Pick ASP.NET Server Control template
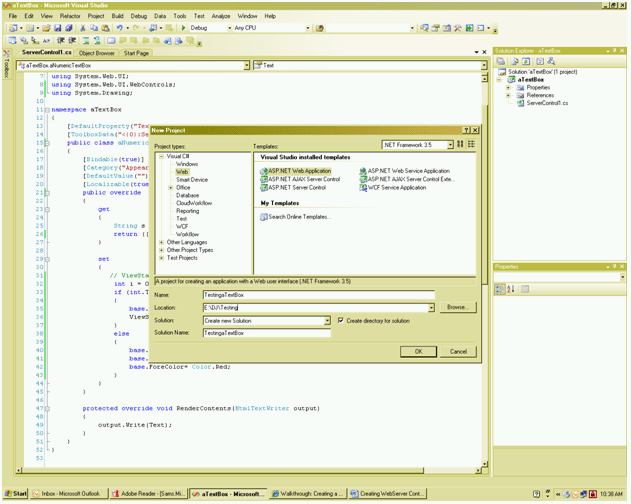This screenshot has height=504, width=631. click(296, 187)
